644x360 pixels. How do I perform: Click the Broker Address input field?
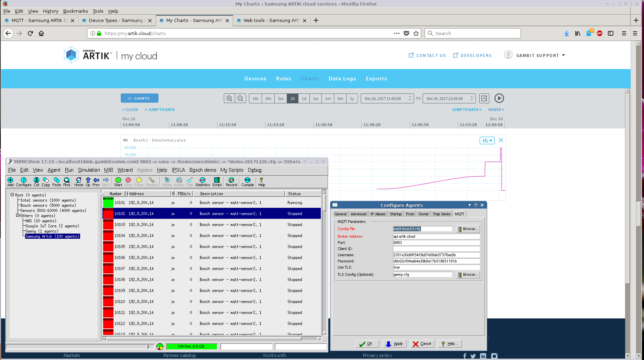436,236
